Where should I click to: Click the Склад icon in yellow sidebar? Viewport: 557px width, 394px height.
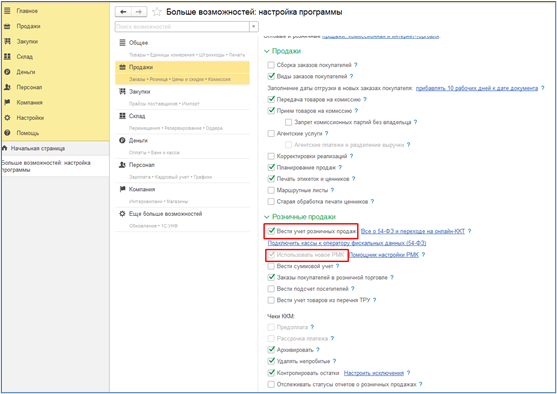coord(7,57)
